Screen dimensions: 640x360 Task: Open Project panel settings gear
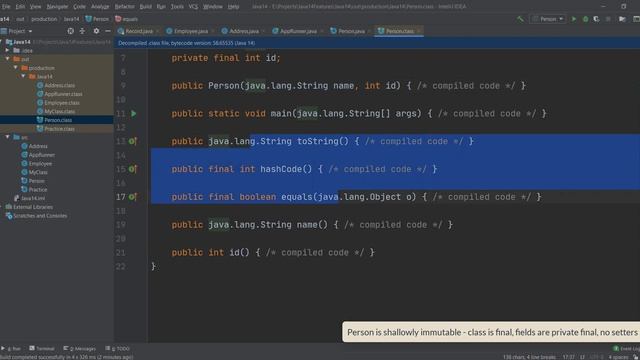coord(96,31)
